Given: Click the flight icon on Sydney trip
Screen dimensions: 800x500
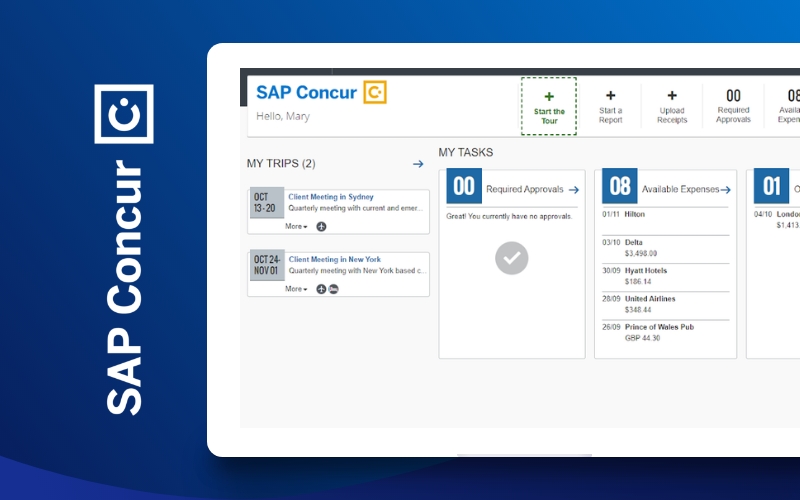Looking at the screenshot, I should (x=321, y=227).
